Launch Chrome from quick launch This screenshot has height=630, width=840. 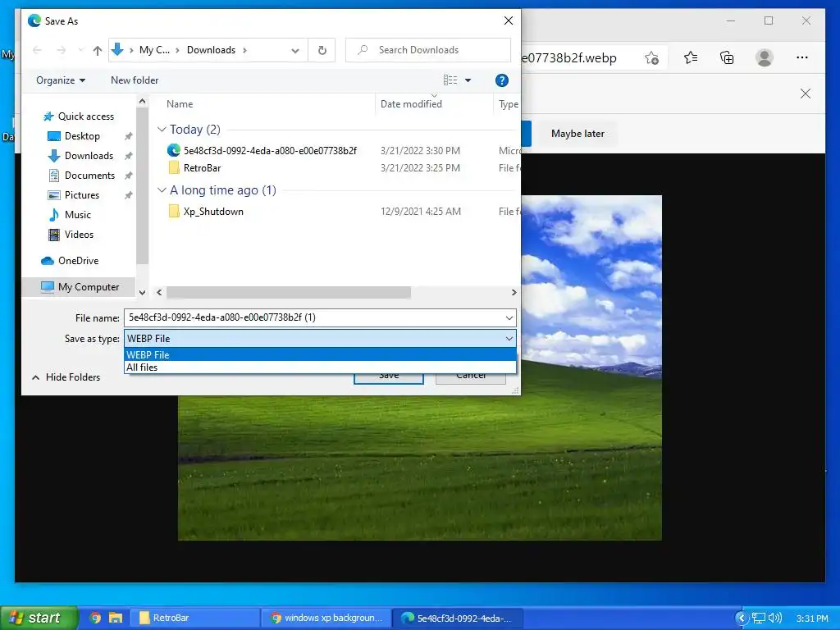pos(95,619)
